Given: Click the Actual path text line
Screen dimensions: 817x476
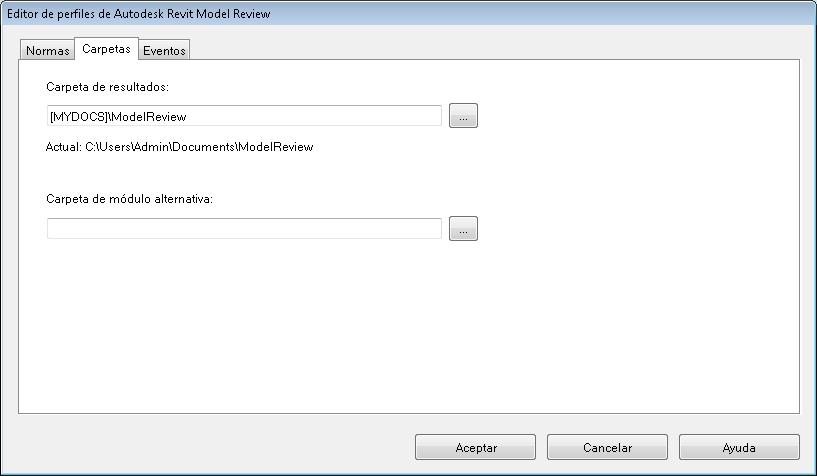Looking at the screenshot, I should point(180,147).
